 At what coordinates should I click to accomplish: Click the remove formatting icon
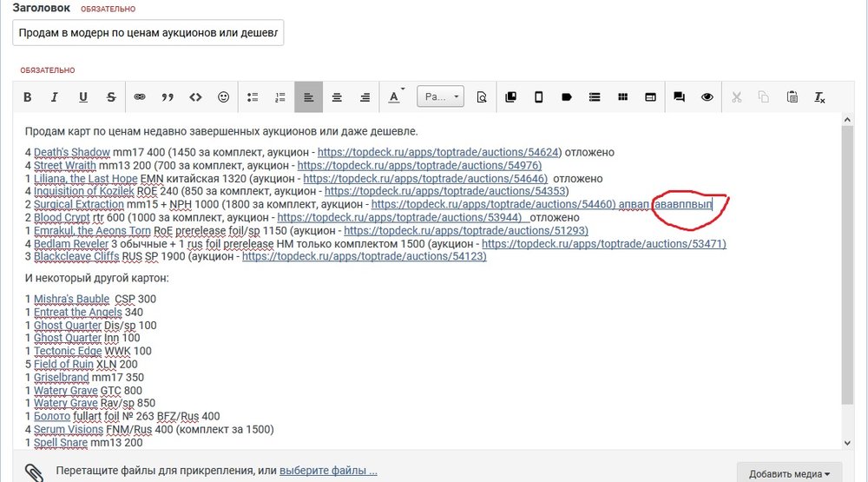pyautogui.click(x=819, y=97)
